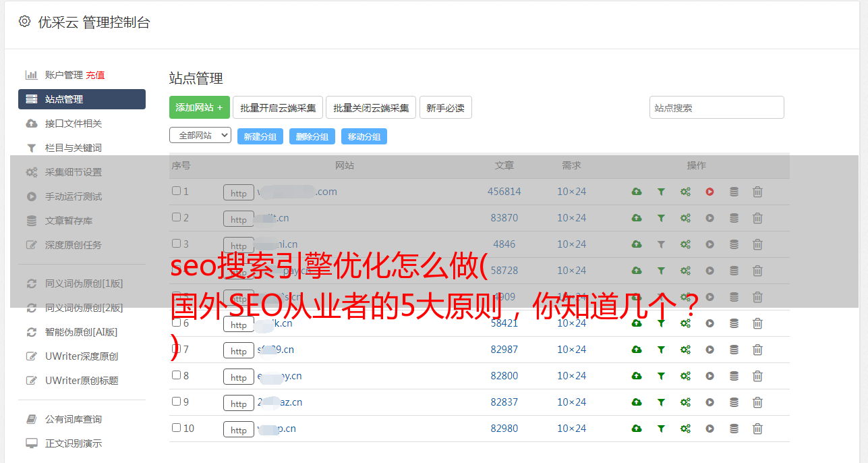The height and width of the screenshot is (463, 868).
Task: Open the gears settings icon in row 1
Action: (x=685, y=192)
